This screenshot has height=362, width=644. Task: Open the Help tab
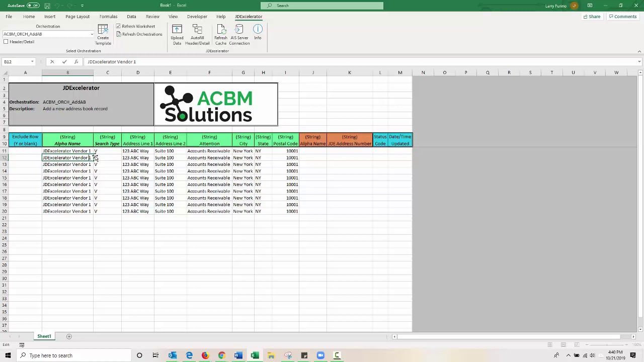[x=221, y=17]
